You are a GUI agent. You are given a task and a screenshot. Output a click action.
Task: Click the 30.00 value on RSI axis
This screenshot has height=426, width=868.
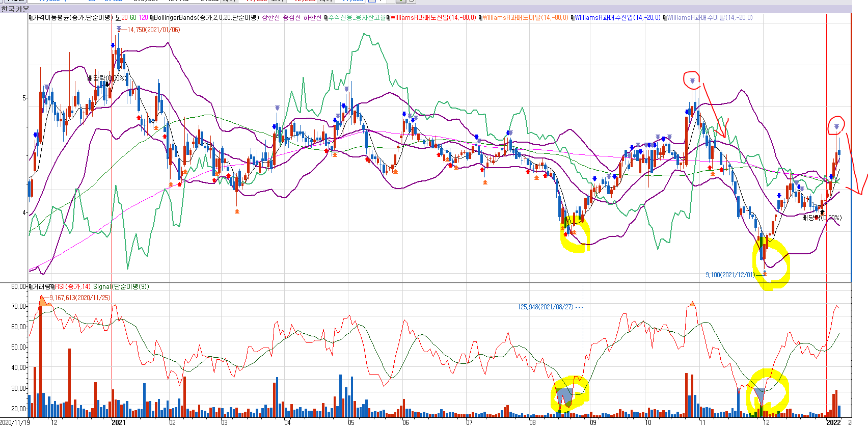click(18, 388)
